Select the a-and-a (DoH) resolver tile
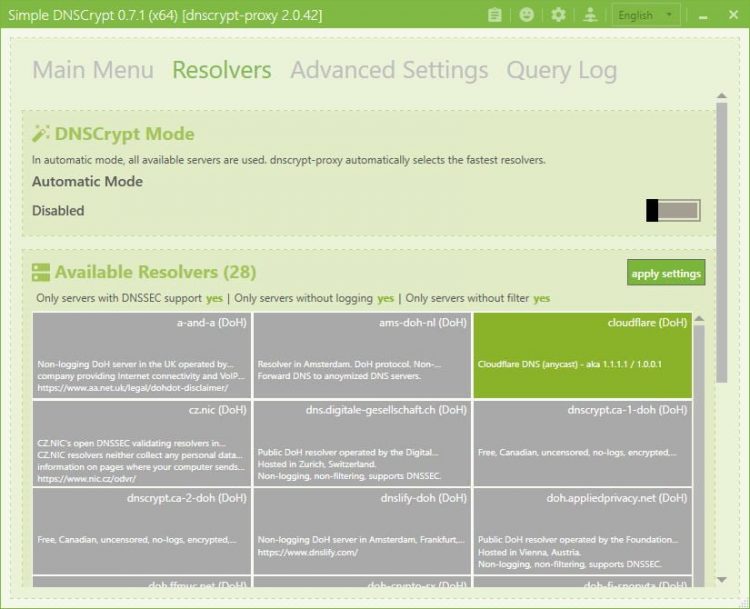The image size is (750, 609). 142,355
